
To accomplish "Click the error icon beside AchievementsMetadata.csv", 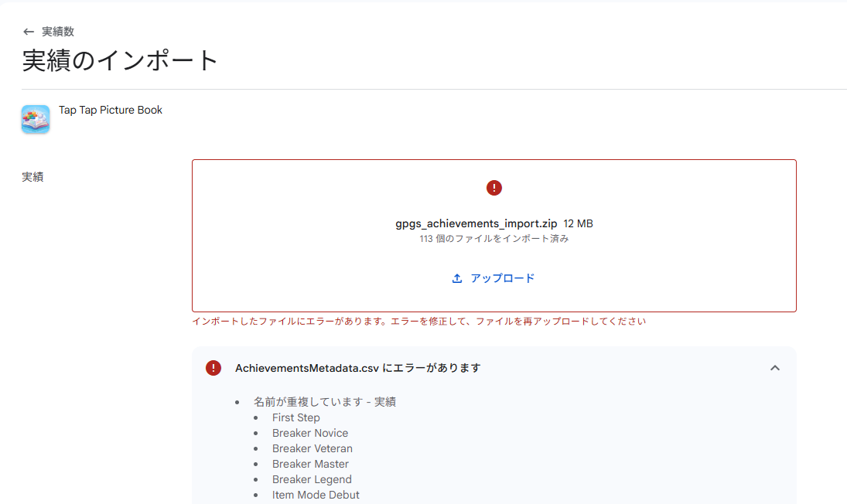I will click(x=213, y=368).
